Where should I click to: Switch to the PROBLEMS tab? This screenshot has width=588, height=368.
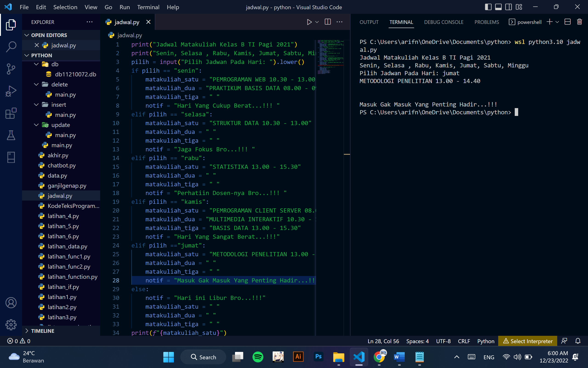click(487, 22)
